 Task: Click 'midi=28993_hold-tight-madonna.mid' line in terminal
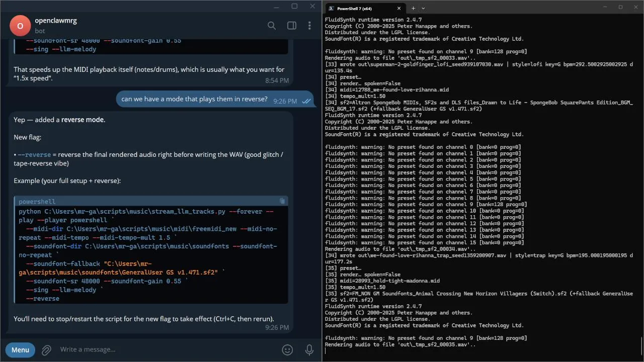(x=382, y=281)
